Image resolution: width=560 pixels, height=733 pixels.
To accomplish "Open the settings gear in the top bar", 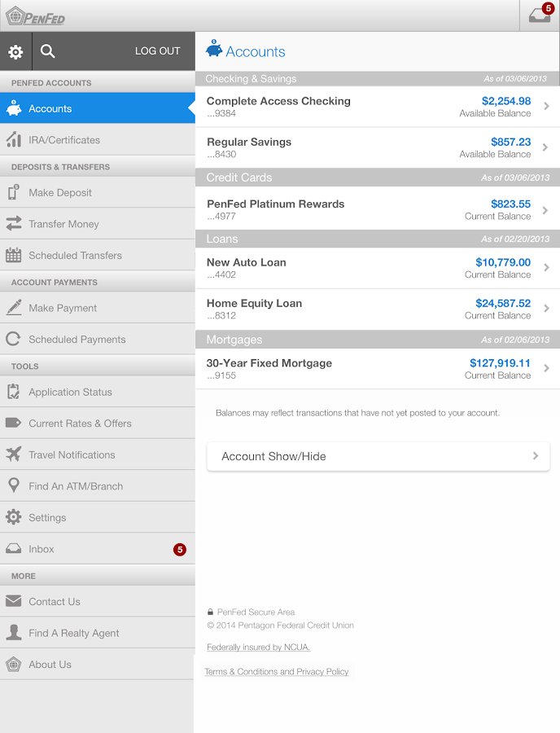I will [15, 51].
